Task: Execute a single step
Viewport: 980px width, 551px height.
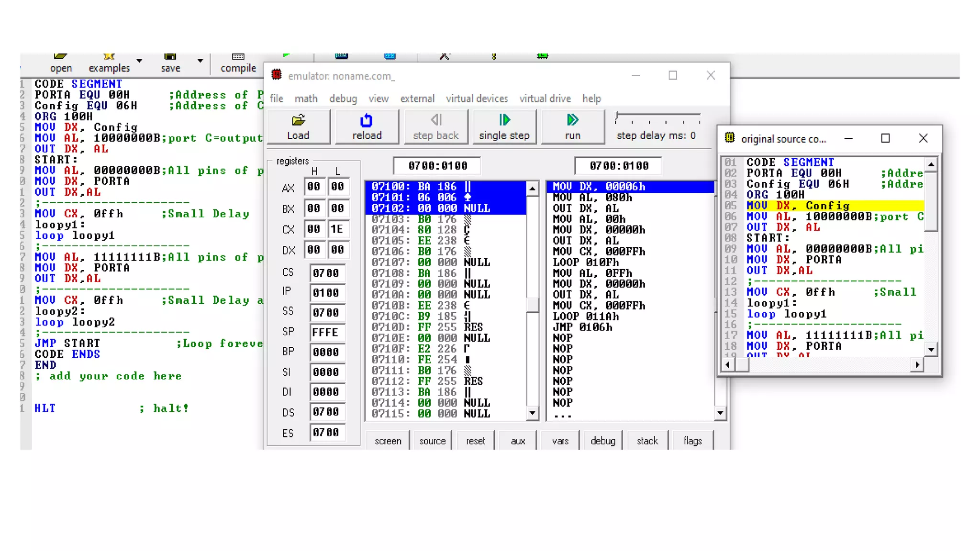Action: pyautogui.click(x=504, y=127)
